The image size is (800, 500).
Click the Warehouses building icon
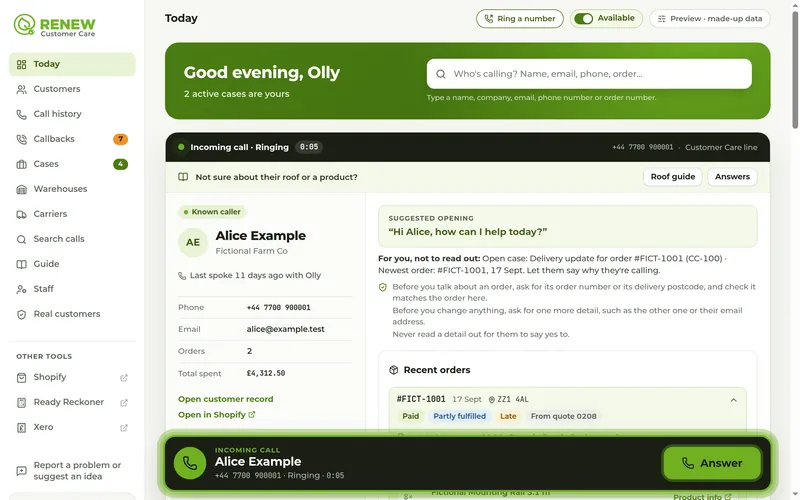tap(21, 189)
